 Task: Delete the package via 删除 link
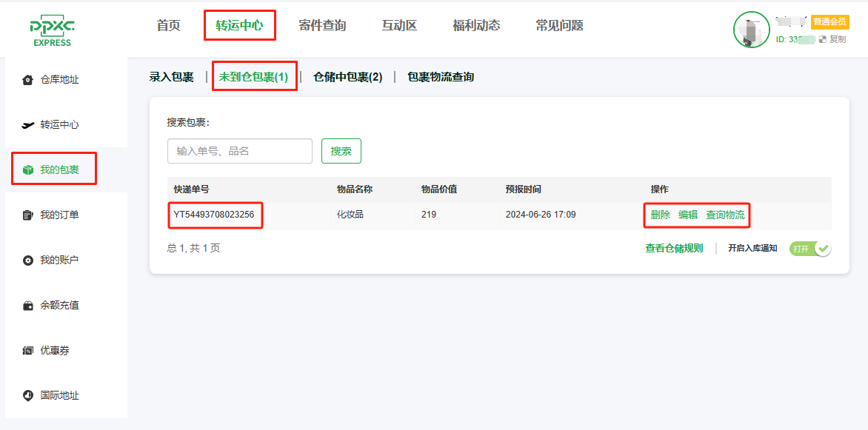pyautogui.click(x=660, y=215)
